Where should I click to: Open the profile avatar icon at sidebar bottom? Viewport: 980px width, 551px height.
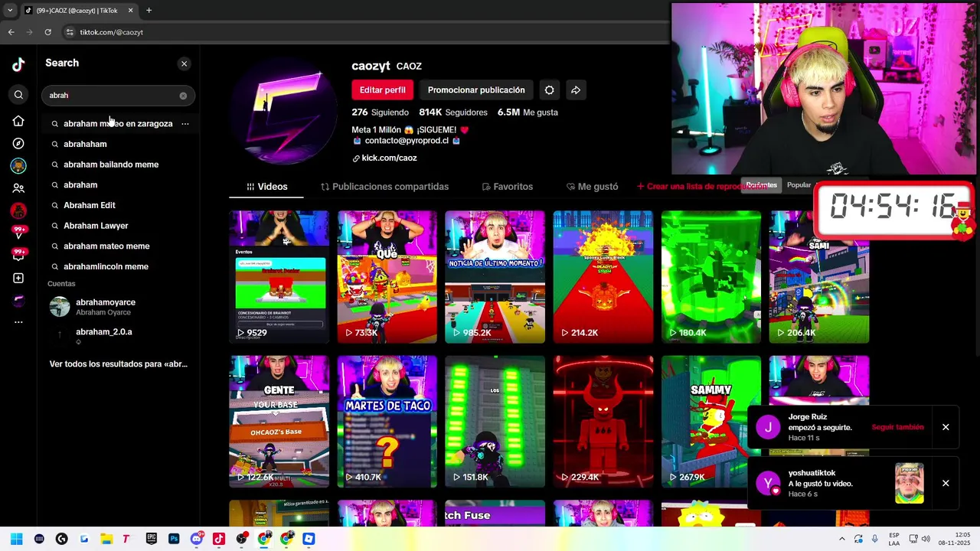[x=18, y=300]
